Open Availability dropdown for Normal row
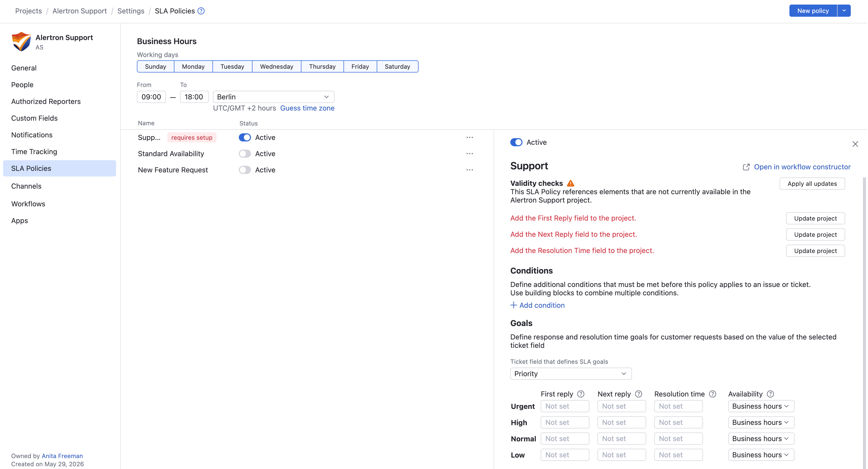Viewport: 868px width, 469px height. tap(761, 438)
